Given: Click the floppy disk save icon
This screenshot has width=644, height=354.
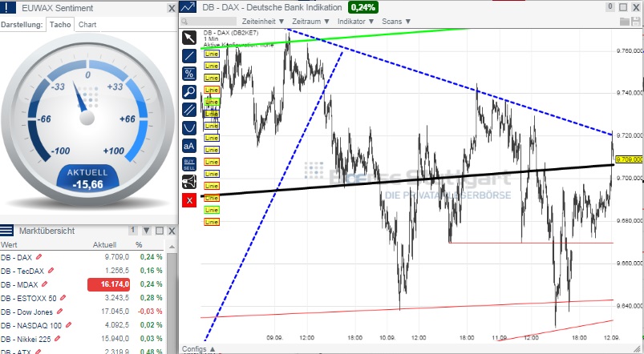Looking at the screenshot, I should (635, 22).
